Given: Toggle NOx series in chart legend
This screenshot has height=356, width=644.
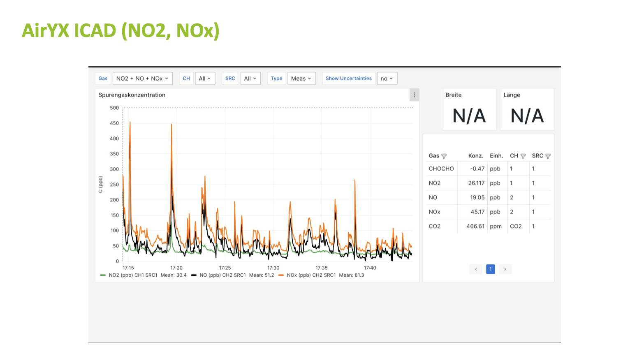Looking at the screenshot, I should click(311, 275).
